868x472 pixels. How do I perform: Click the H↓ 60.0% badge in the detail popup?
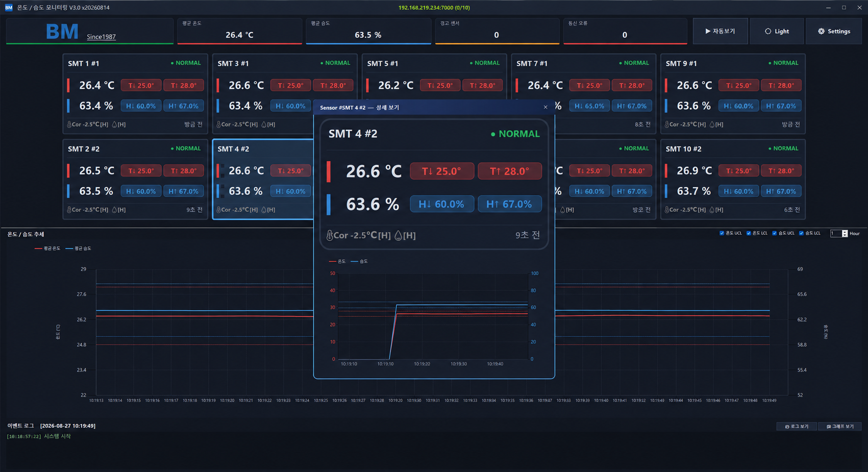click(x=441, y=204)
